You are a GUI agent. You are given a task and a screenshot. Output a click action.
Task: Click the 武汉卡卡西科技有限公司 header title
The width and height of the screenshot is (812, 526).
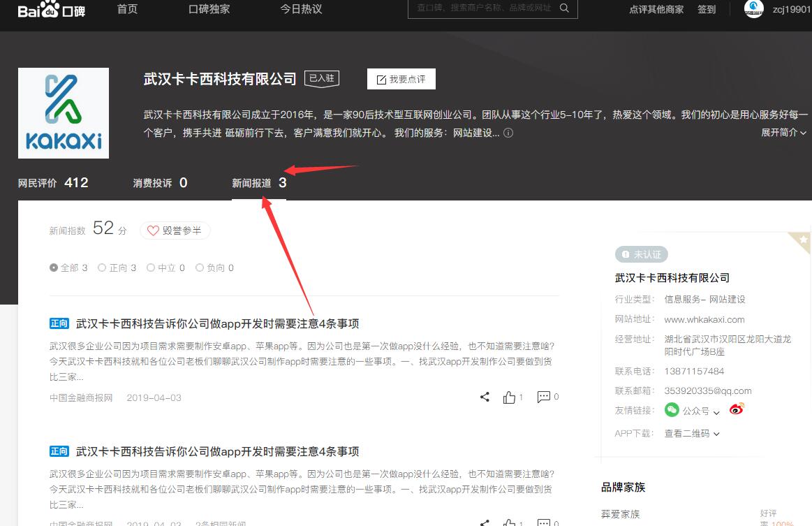pyautogui.click(x=220, y=79)
